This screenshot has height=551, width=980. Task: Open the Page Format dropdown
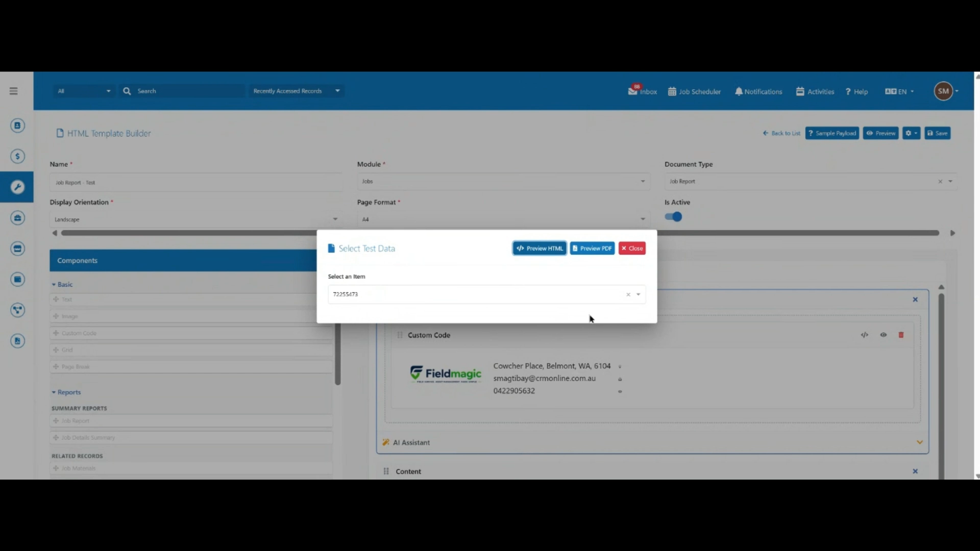pos(503,219)
